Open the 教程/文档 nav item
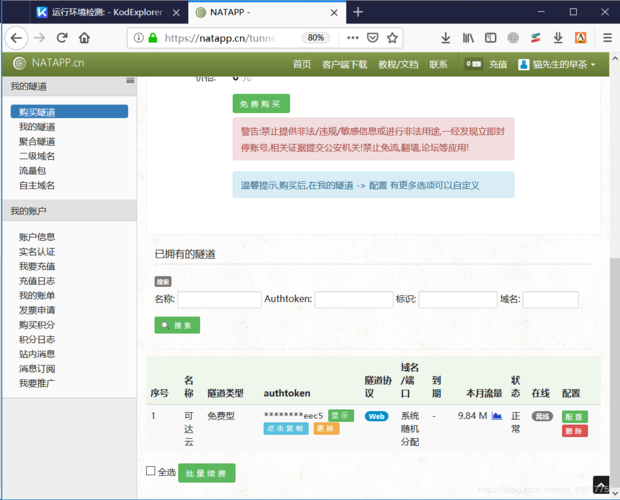Viewport: 620px width, 500px height. tap(398, 64)
